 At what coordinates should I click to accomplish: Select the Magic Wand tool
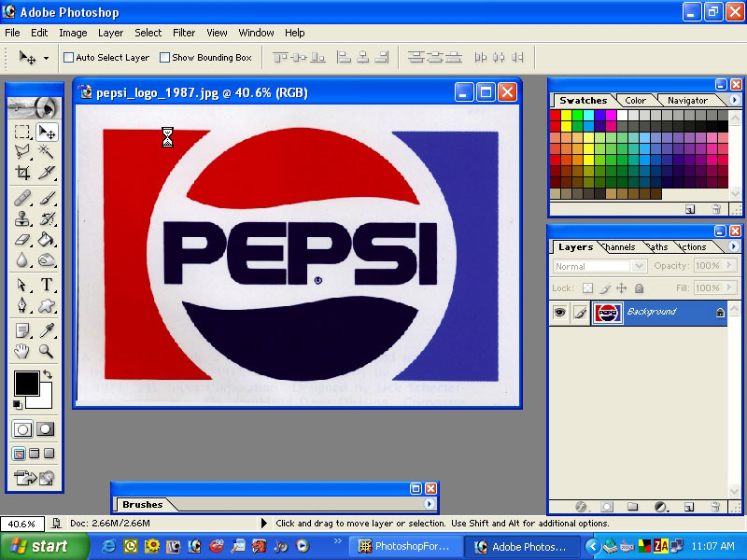point(47,151)
